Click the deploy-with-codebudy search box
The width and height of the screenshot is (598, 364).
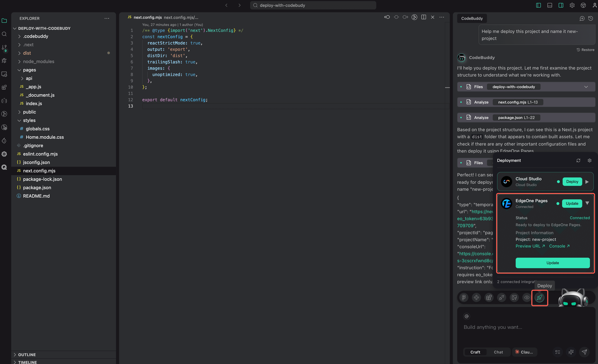[313, 5]
